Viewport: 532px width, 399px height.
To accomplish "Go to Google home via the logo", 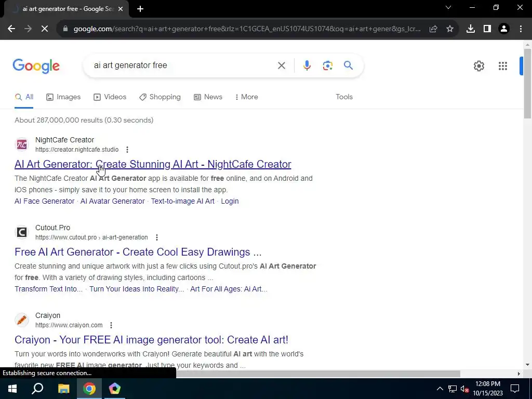I will click(x=36, y=66).
